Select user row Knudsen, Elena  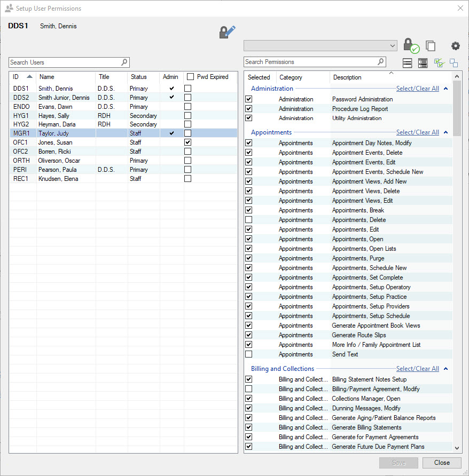click(123, 178)
